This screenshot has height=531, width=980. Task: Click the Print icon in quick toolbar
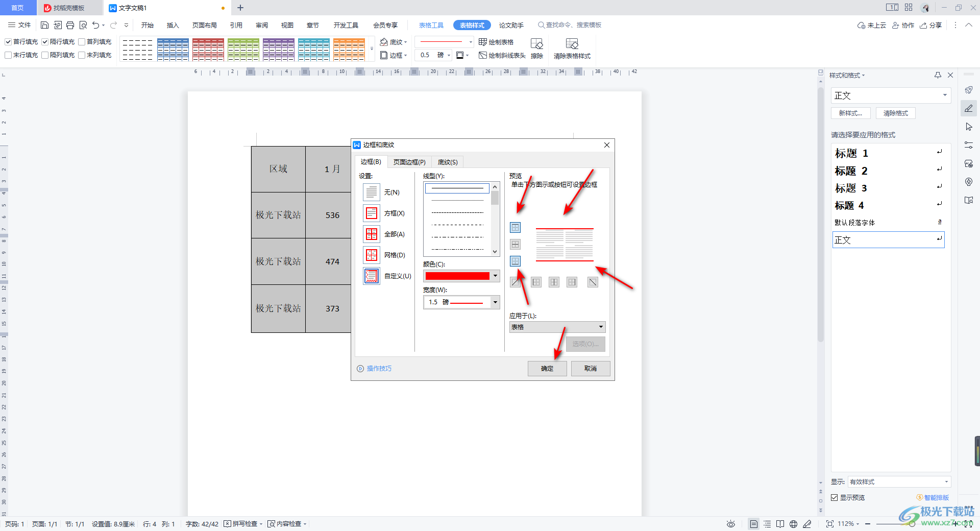click(x=70, y=25)
